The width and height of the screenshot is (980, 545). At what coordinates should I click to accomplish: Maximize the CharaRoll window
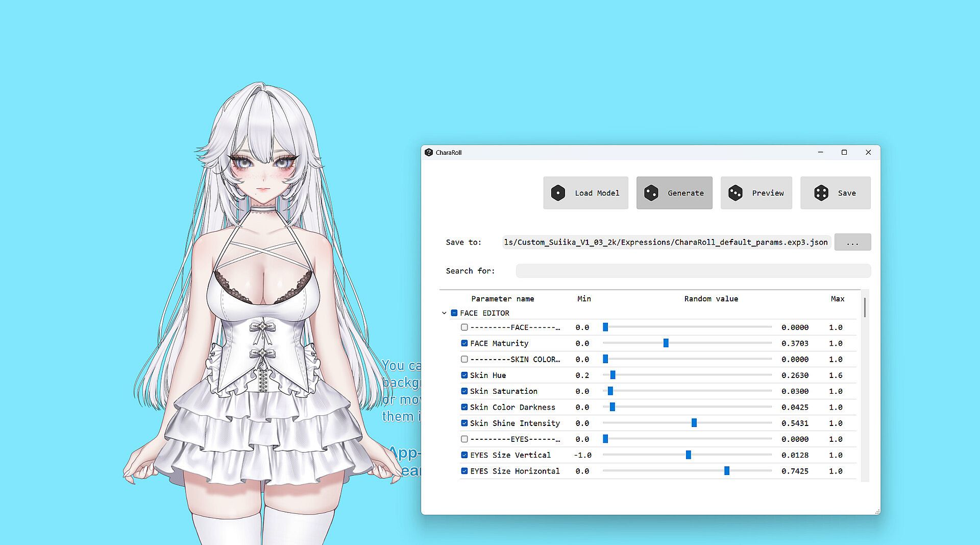click(844, 152)
